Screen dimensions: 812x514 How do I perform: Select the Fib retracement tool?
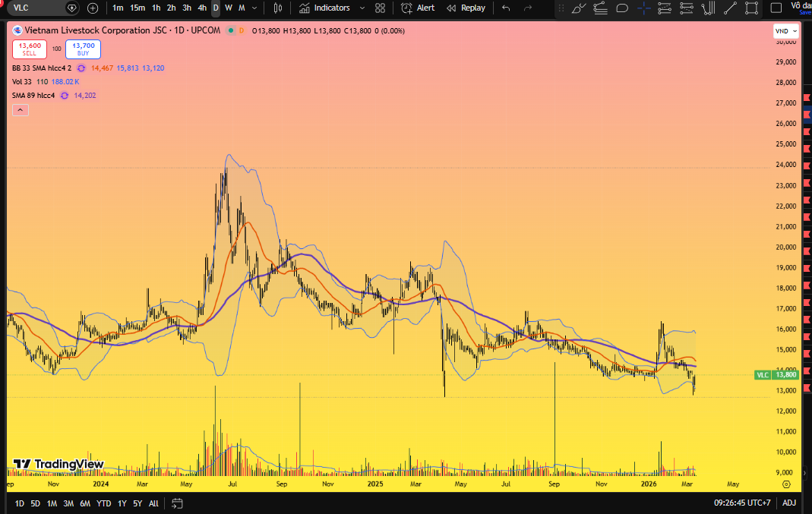click(x=665, y=8)
